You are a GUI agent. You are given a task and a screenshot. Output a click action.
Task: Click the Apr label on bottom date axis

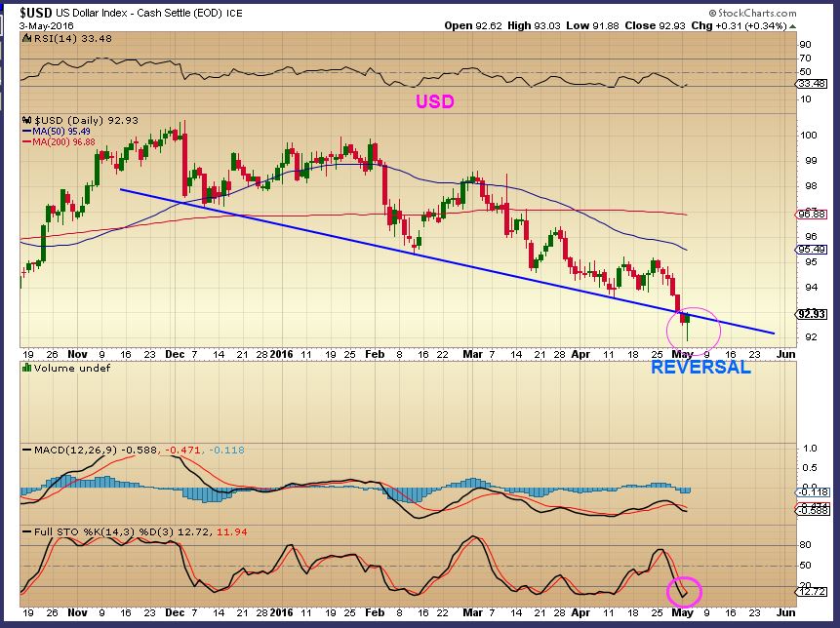(580, 612)
